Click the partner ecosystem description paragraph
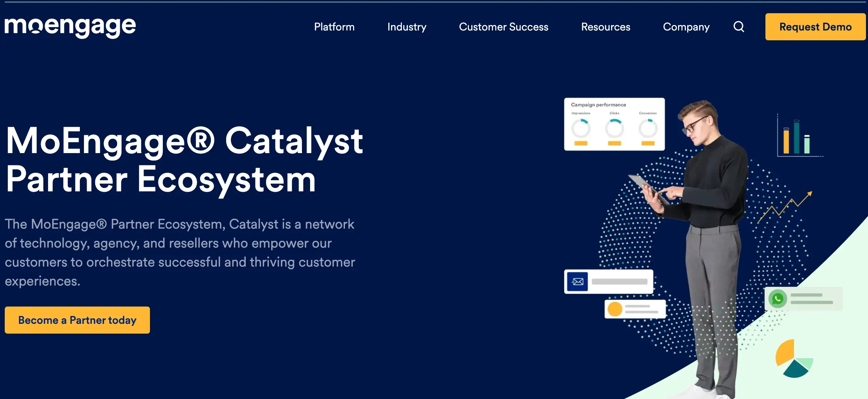The height and width of the screenshot is (399, 868). [x=180, y=252]
